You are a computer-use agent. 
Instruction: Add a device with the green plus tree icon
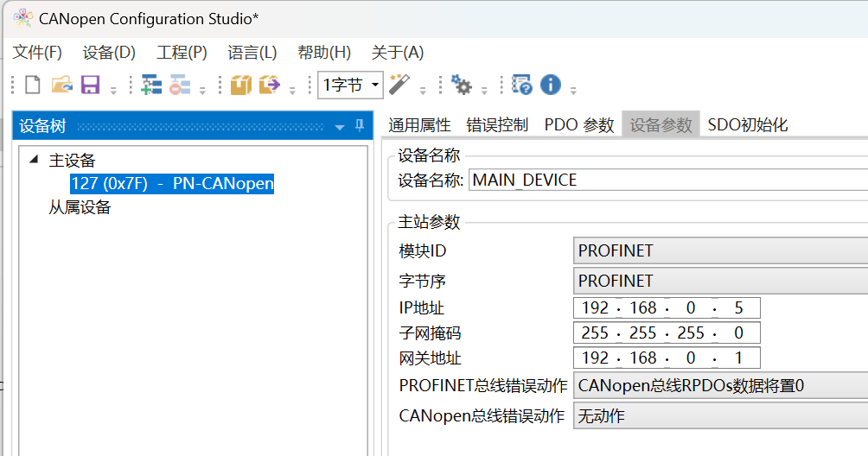(x=151, y=85)
